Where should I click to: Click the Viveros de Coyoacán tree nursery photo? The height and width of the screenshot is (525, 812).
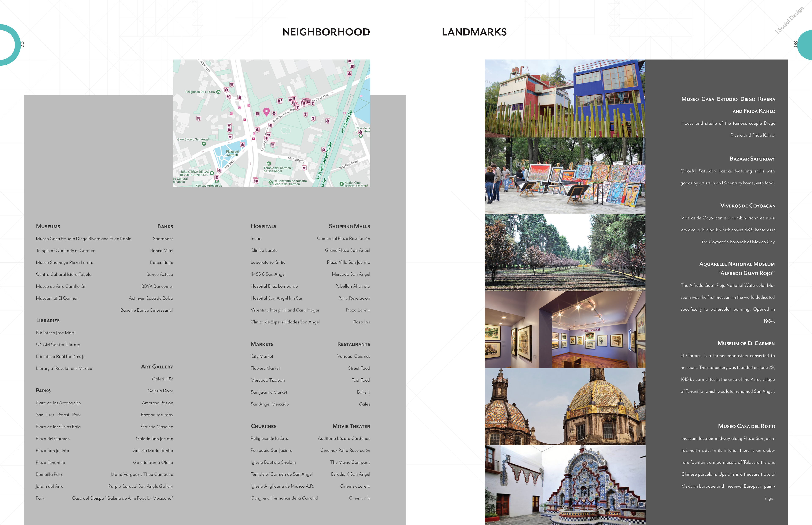[x=565, y=253]
